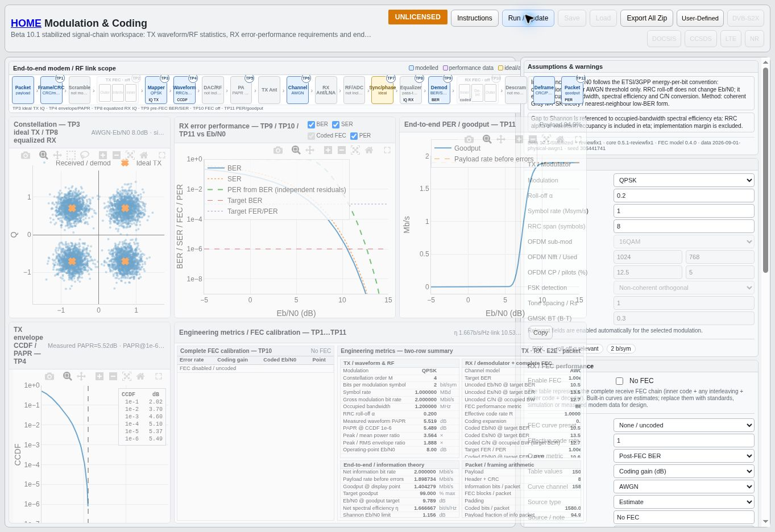Zoom in on TX envelope CCDF plot

coord(100,376)
